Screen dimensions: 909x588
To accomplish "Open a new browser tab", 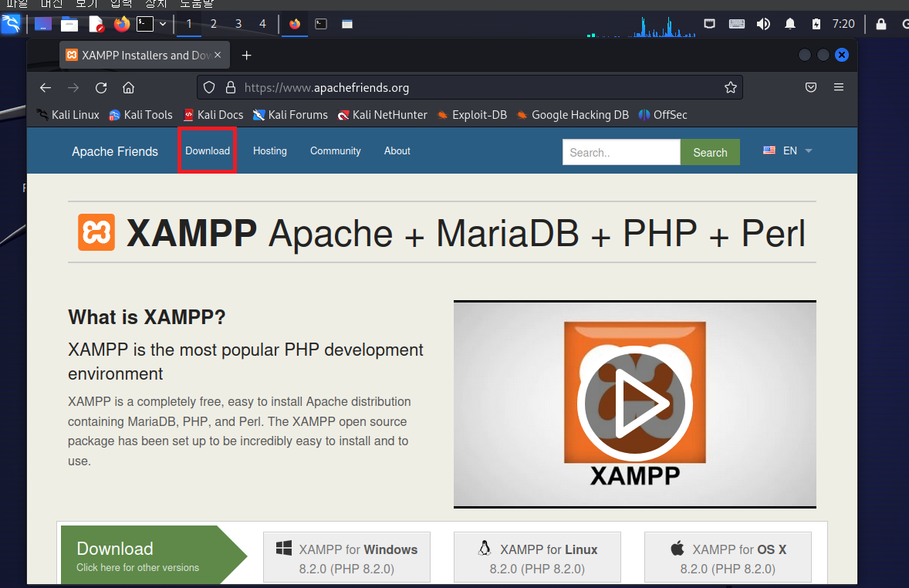I will click(246, 55).
